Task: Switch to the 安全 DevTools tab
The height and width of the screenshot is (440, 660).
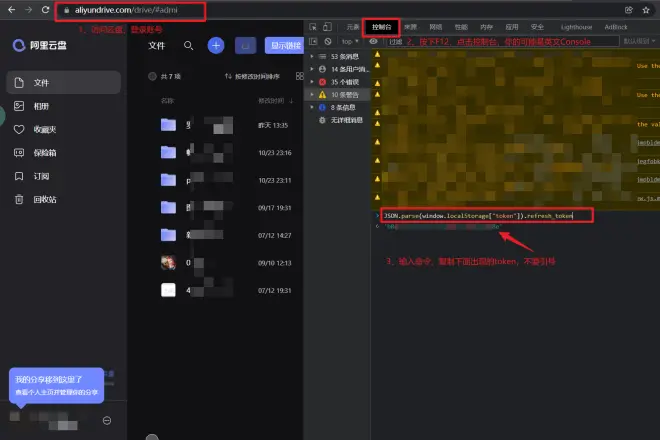Action: point(537,27)
